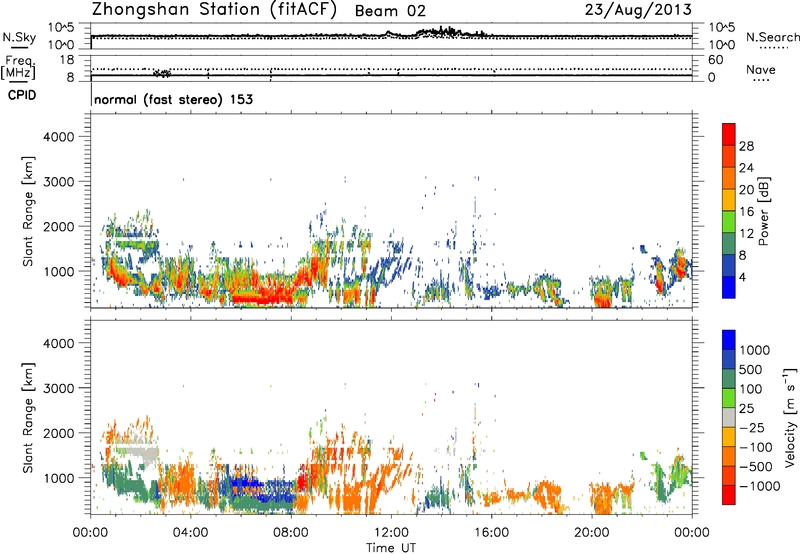The height and width of the screenshot is (554, 800).
Task: Click the '-25' velocity colorbar tick
Action: [x=752, y=427]
